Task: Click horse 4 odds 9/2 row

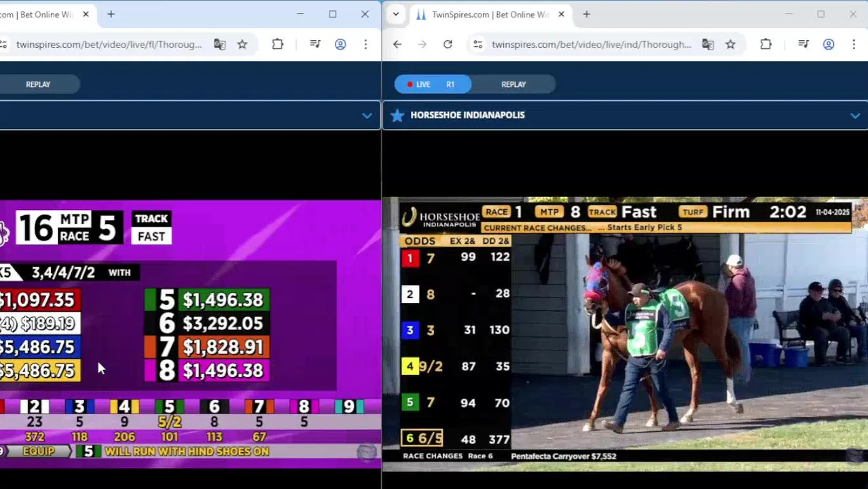Action: [456, 366]
